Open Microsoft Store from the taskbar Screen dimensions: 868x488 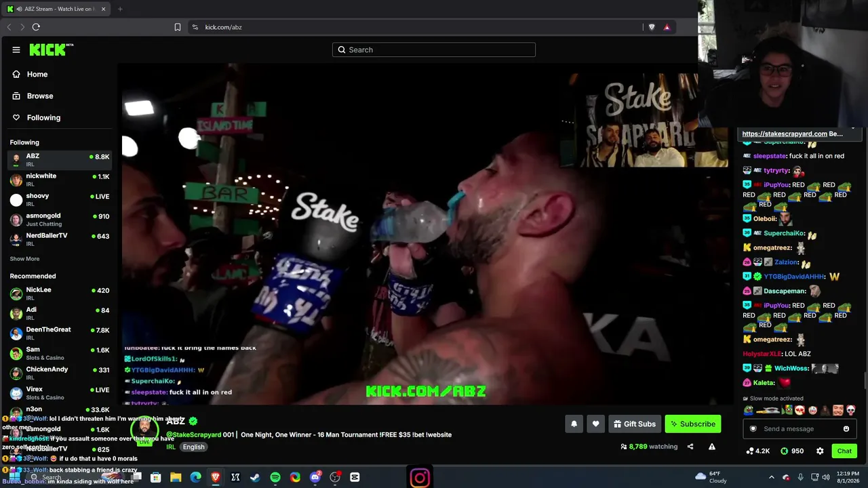tap(155, 477)
